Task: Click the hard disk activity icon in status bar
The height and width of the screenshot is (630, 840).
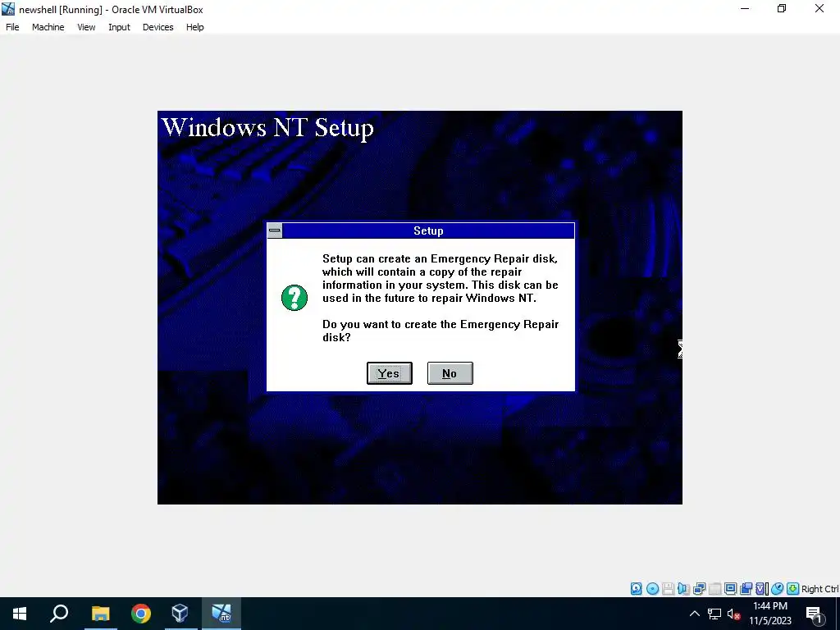Action: pos(636,589)
